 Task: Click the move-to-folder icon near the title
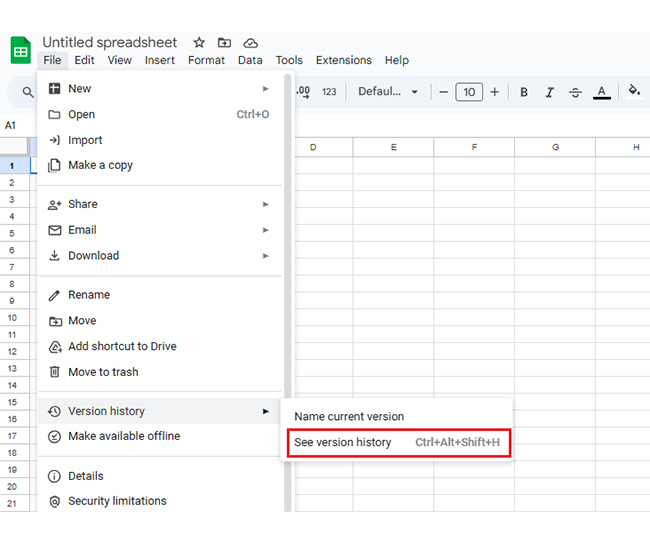click(x=225, y=43)
